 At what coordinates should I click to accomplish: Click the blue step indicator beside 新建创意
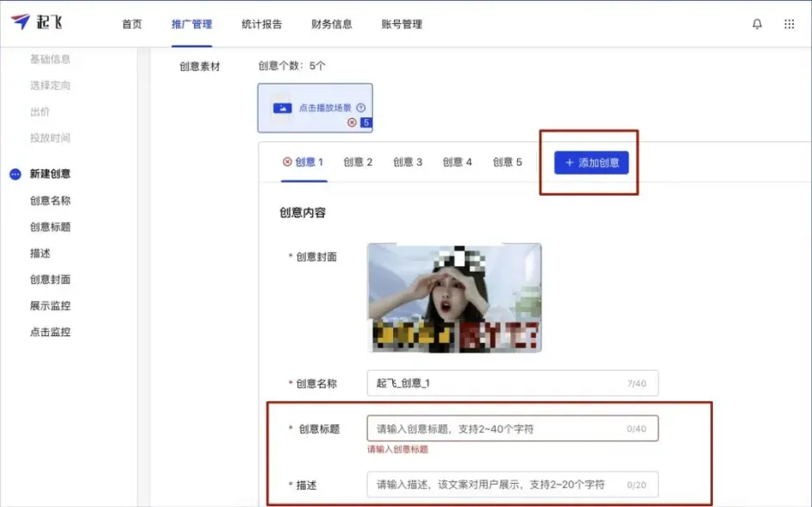coord(16,174)
